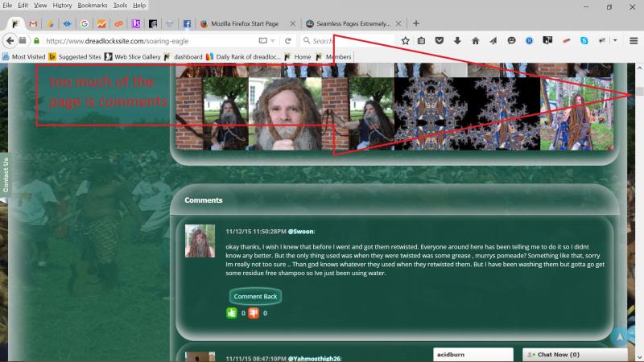Go to Firefox home page icon
This screenshot has width=644, height=362.
point(475,40)
